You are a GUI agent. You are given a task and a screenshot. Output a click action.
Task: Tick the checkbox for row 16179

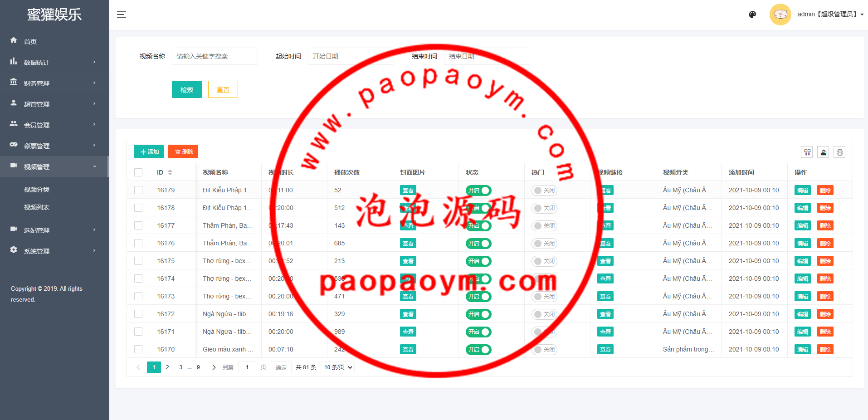pos(138,190)
